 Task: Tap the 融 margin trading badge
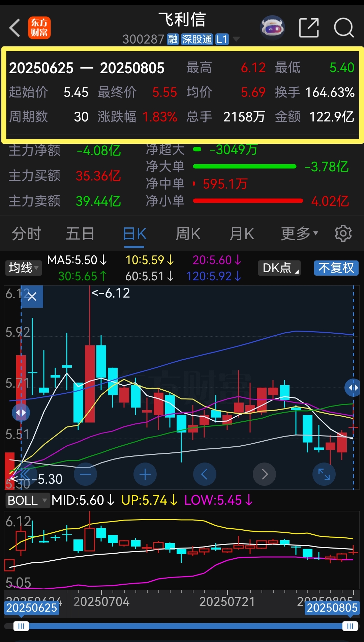pyautogui.click(x=173, y=39)
